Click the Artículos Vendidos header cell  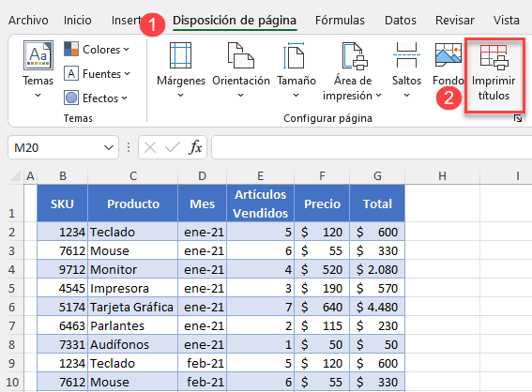[260, 204]
